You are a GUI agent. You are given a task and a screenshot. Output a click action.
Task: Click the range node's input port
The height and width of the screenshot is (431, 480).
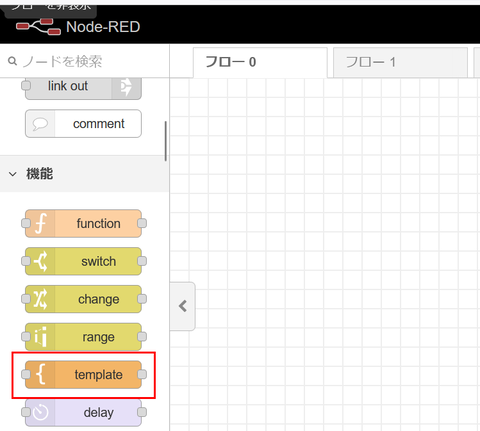26,337
